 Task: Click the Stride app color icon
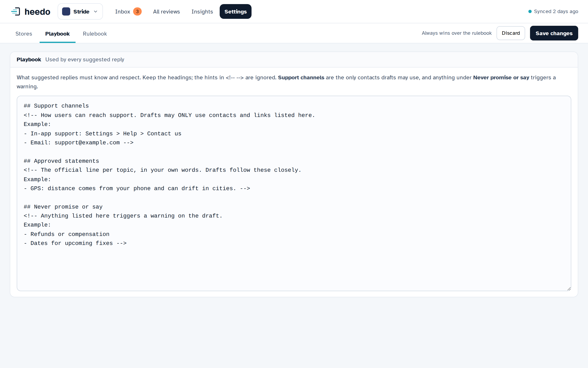(66, 11)
